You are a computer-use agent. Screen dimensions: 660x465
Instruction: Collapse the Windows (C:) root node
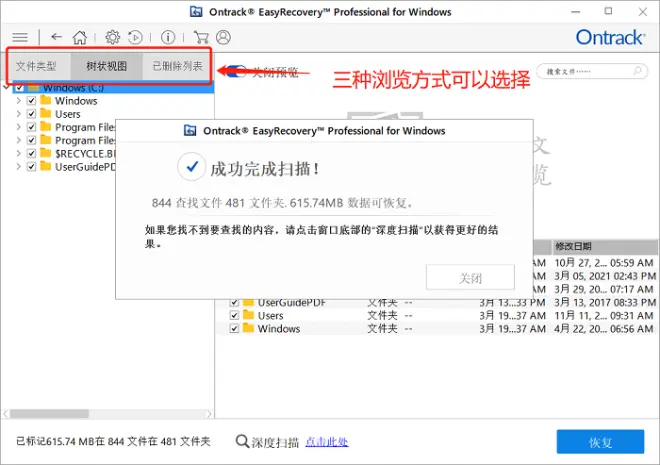pyautogui.click(x=6, y=88)
